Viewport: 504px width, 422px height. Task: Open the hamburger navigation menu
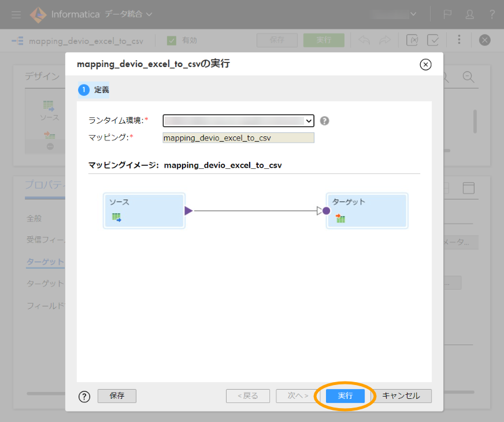[x=16, y=14]
